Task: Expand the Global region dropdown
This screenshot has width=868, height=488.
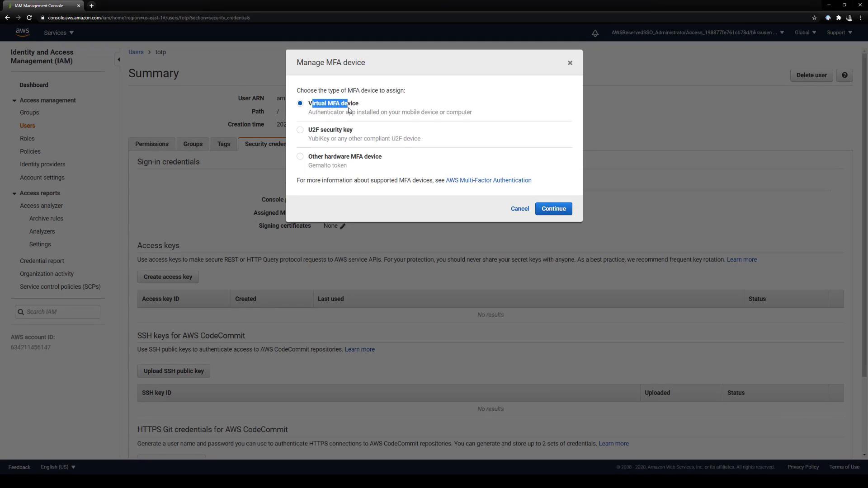Action: coord(805,33)
